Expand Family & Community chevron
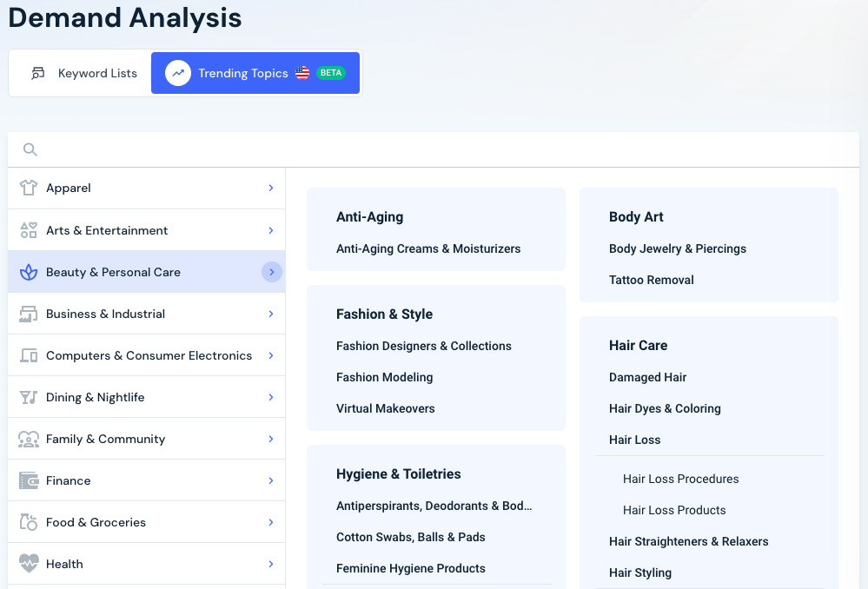Image resolution: width=868 pixels, height=589 pixels. [x=271, y=439]
